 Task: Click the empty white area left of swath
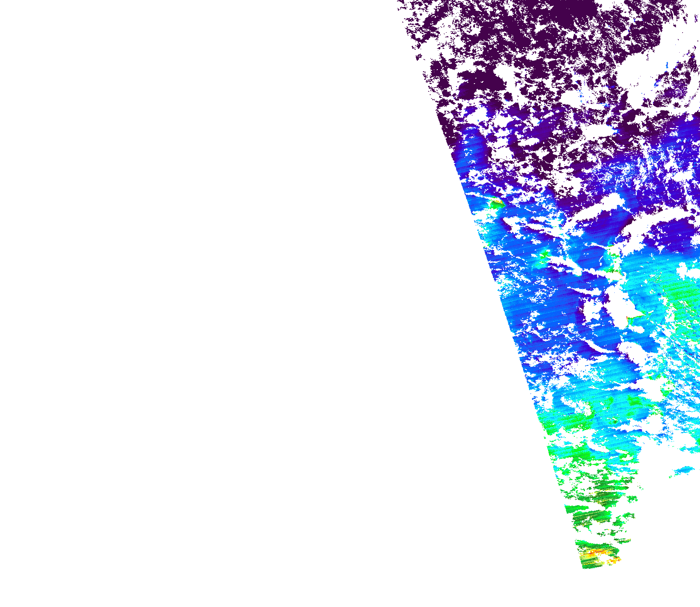(212, 255)
